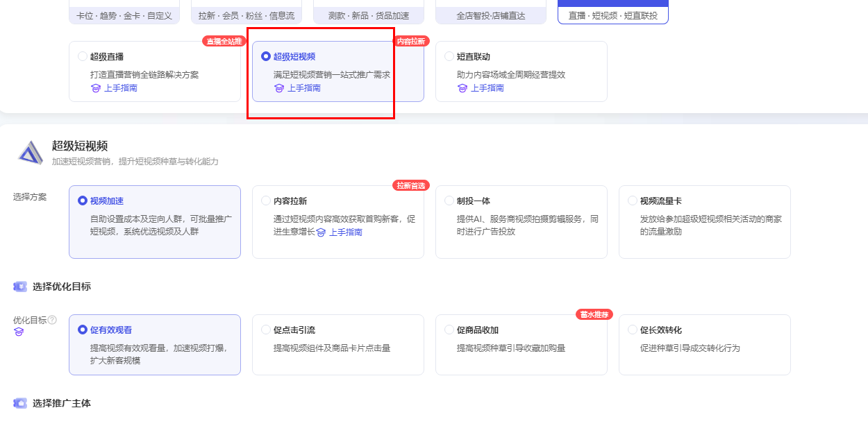Select 促商品收加 optimization goal

coord(450,330)
